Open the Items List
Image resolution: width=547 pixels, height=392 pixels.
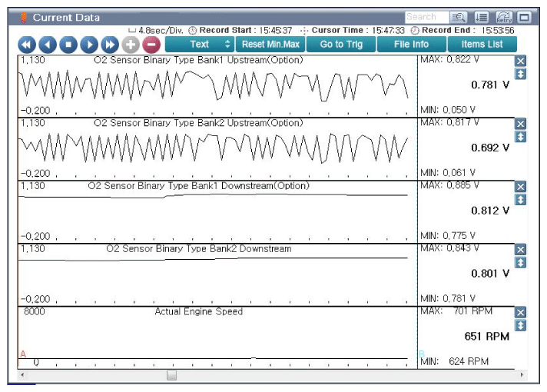482,45
